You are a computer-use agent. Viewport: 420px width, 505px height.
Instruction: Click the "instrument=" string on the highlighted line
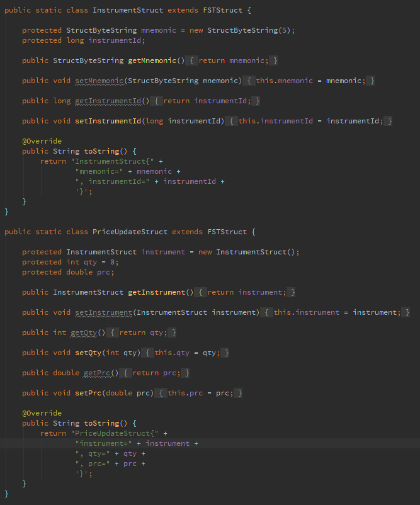pos(104,443)
